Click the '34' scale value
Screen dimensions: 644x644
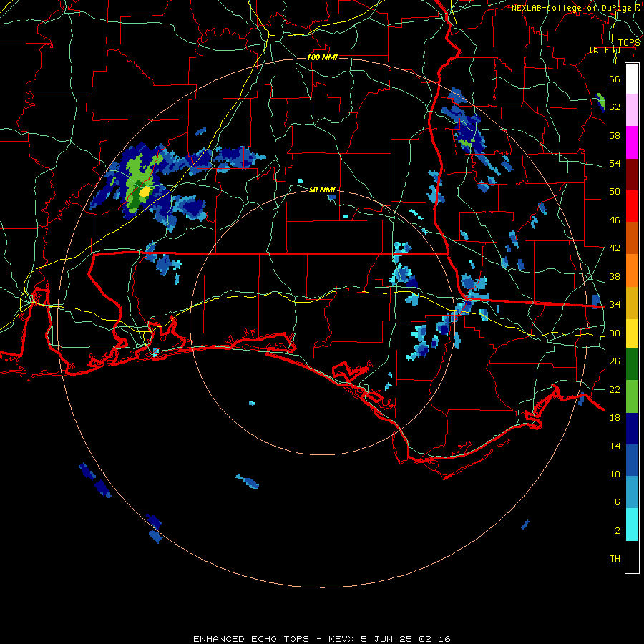point(615,305)
